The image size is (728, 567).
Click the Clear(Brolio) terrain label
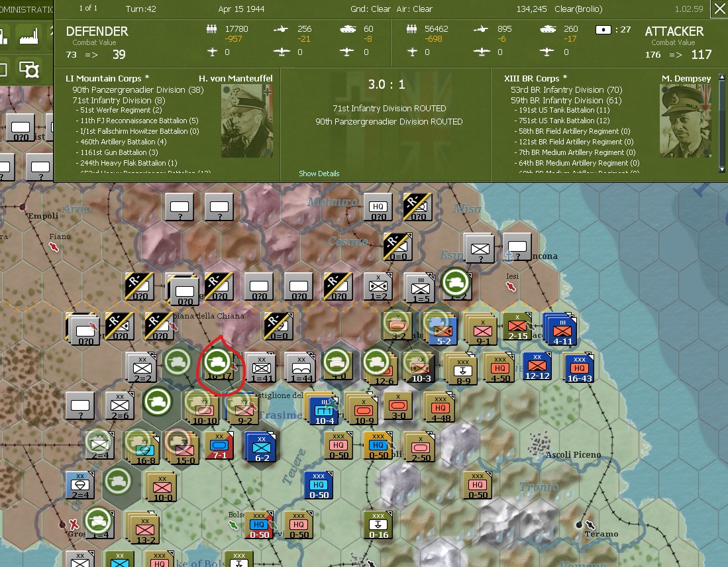pyautogui.click(x=578, y=9)
